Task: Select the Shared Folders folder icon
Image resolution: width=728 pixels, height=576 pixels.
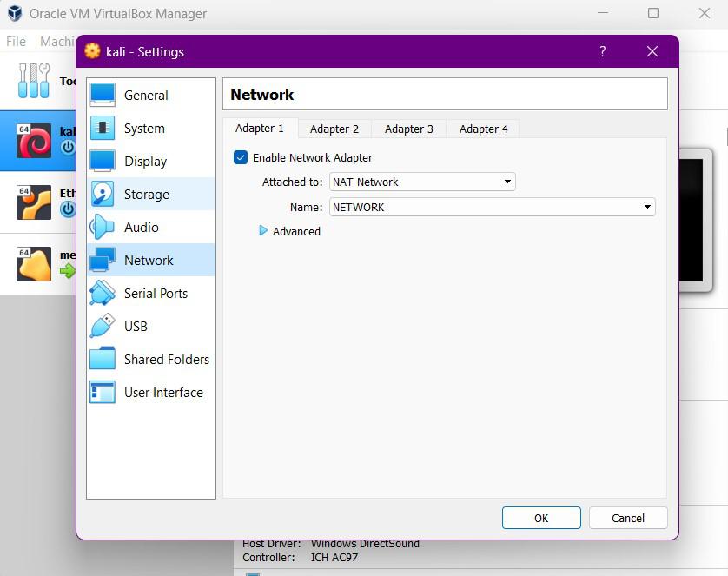Action: click(x=103, y=358)
